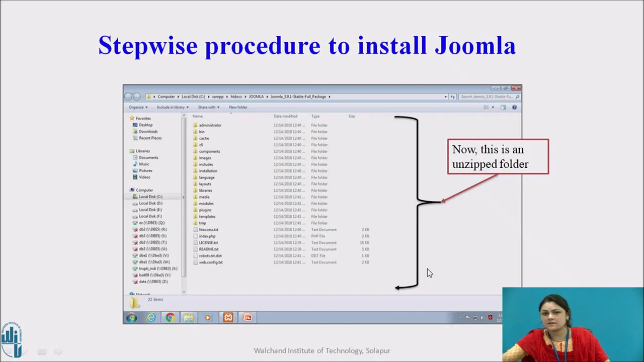Select the web.config.txt file name
The image size is (644, 362).
point(210,262)
